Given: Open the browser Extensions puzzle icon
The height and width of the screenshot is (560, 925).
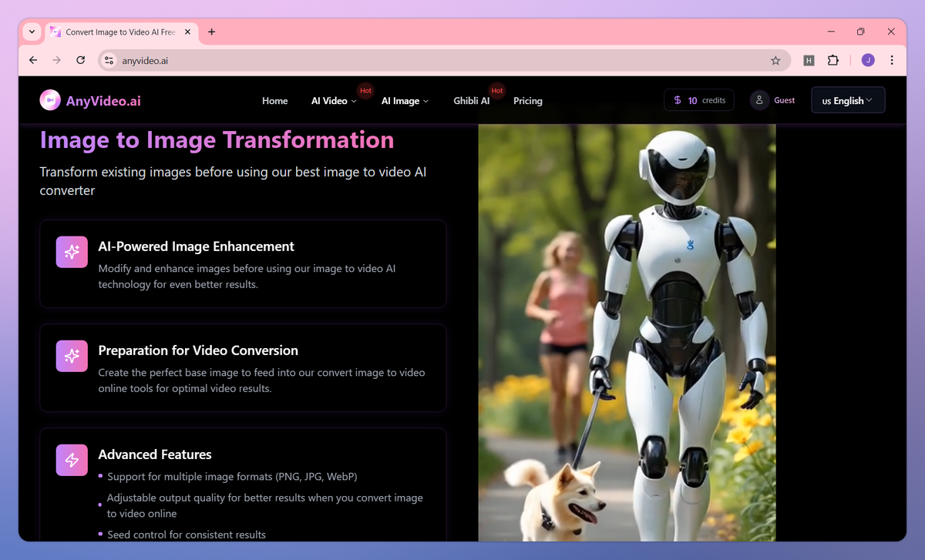Looking at the screenshot, I should [x=832, y=60].
